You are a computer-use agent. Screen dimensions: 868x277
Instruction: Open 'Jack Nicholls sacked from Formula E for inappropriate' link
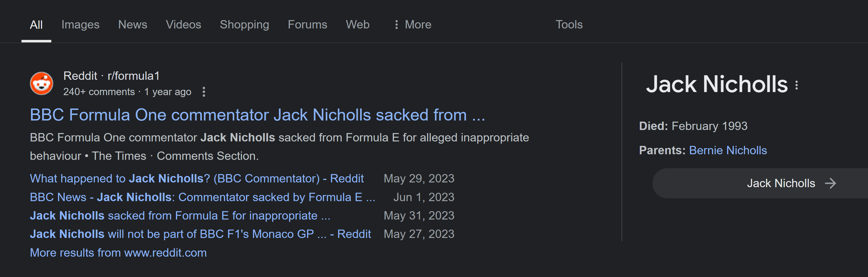pos(180,215)
